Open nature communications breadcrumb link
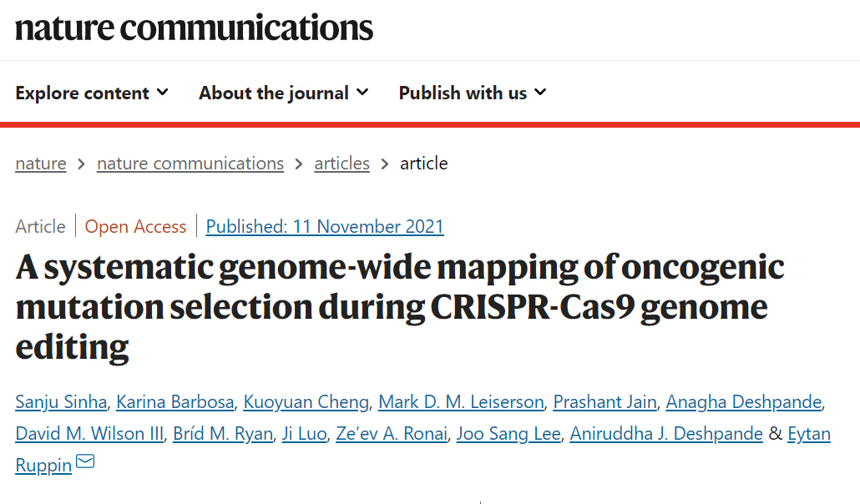This screenshot has width=860, height=504. tap(190, 164)
